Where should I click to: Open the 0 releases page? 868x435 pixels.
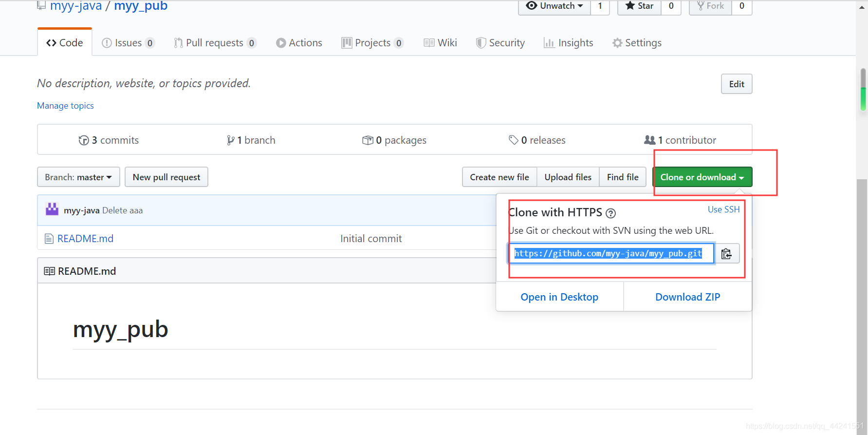pyautogui.click(x=537, y=140)
